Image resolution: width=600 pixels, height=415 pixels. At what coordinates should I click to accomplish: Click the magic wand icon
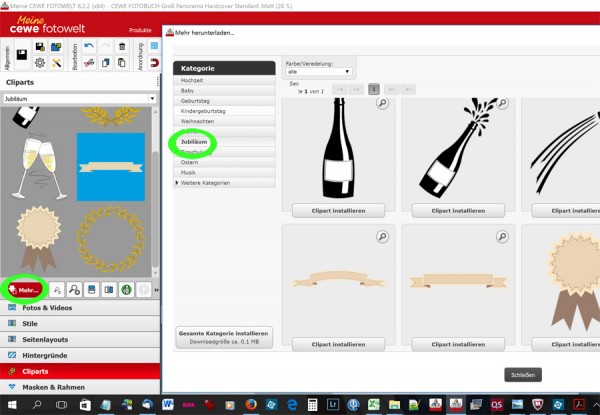56,63
